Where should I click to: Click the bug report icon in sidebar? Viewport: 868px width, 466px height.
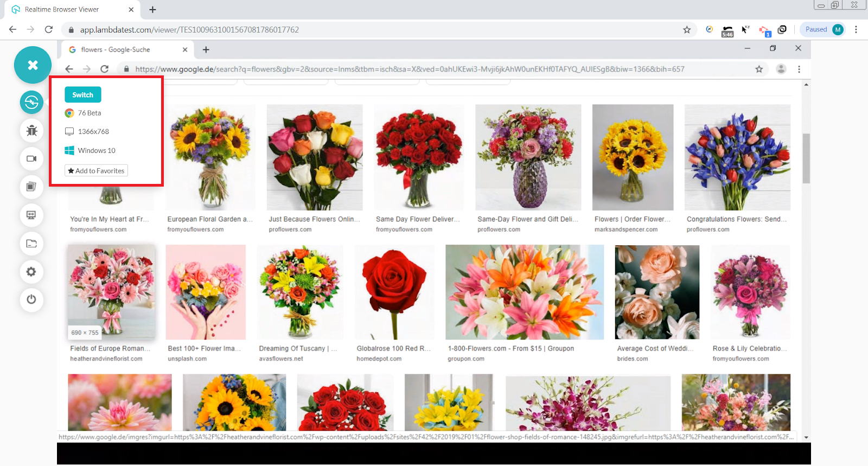click(31, 130)
